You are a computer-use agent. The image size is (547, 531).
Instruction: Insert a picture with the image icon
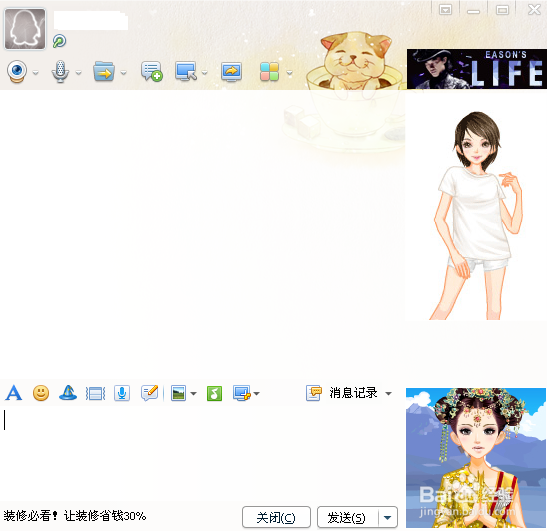pos(178,394)
